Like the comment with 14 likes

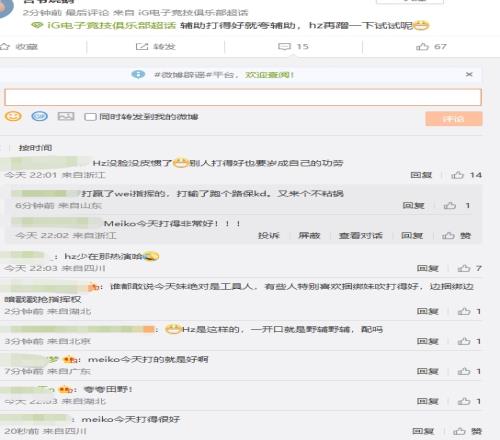coord(457,175)
